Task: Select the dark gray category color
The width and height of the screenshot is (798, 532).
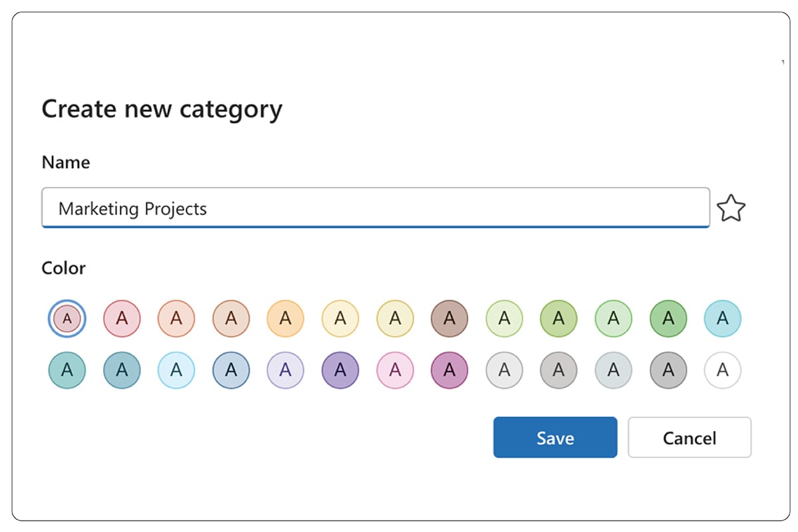Action: [x=668, y=370]
